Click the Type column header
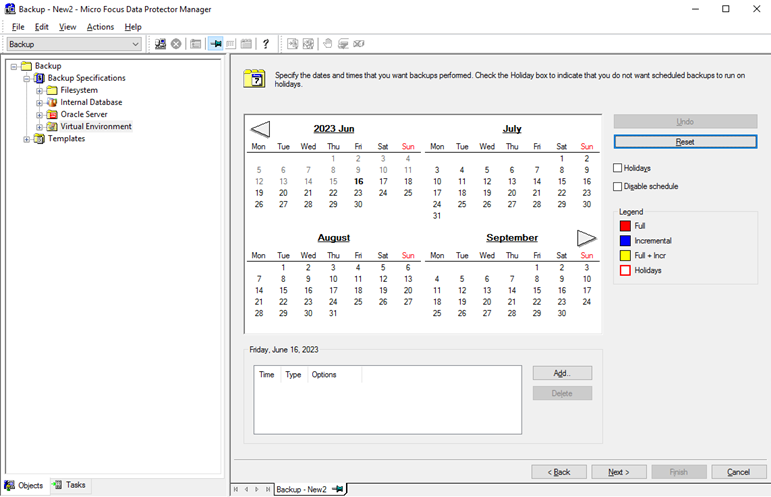This screenshot has width=771, height=497. tap(294, 375)
